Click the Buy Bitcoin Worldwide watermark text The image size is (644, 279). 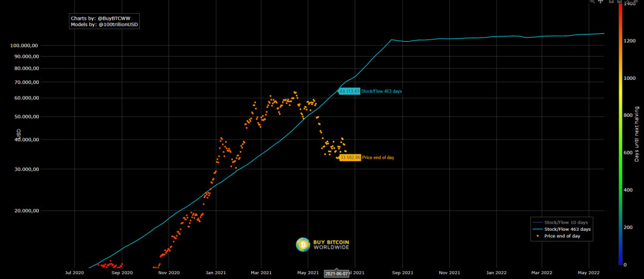click(x=331, y=244)
